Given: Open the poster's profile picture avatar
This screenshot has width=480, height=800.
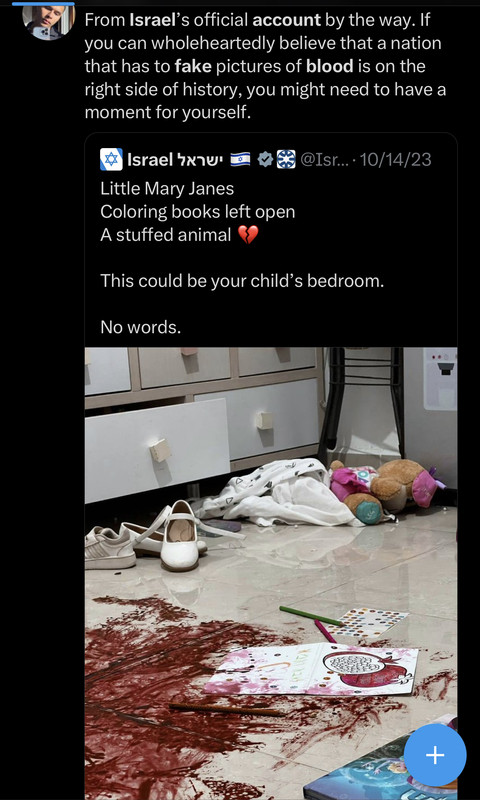Looking at the screenshot, I should (49, 21).
